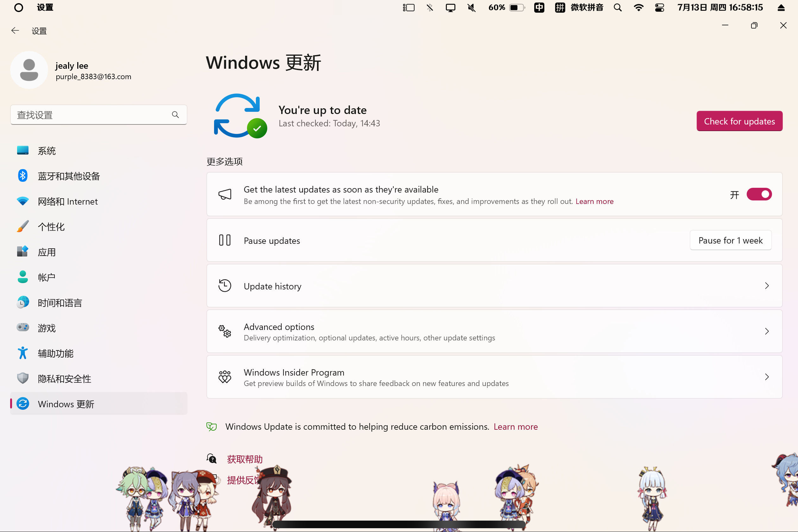The height and width of the screenshot is (532, 798).
Task: Click the date and time in menu bar
Action: (720, 8)
